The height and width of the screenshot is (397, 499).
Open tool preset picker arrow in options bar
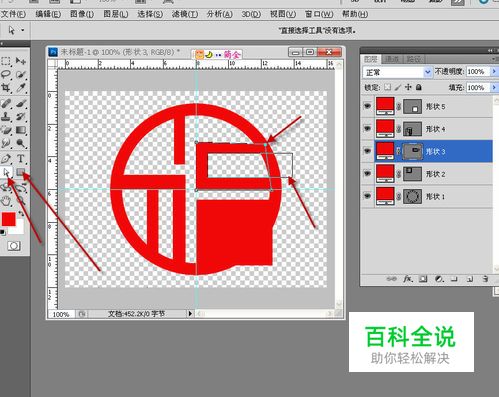(x=22, y=30)
